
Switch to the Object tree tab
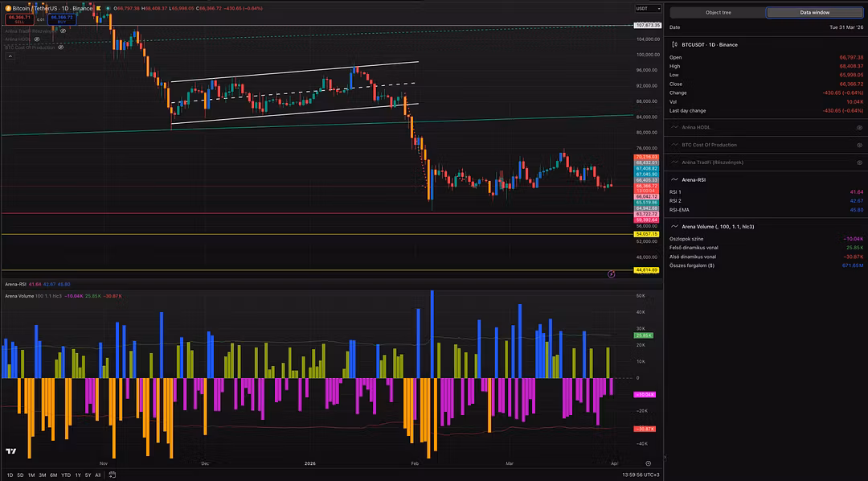[x=718, y=12]
